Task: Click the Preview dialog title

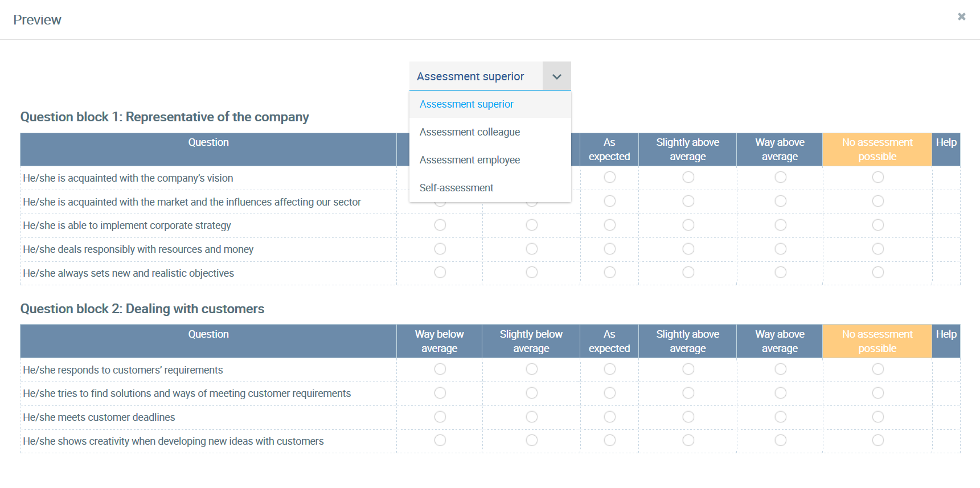Action: coord(37,20)
